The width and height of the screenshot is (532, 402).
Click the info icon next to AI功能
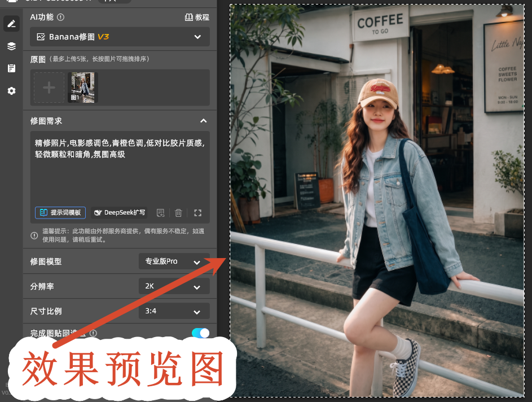pos(60,17)
